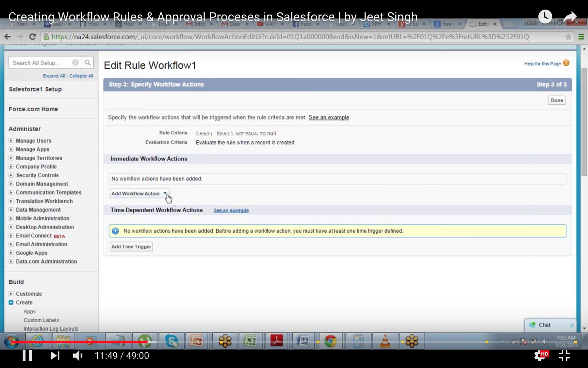This screenshot has width=588, height=368.
Task: Reload the browser page
Action: pos(32,37)
